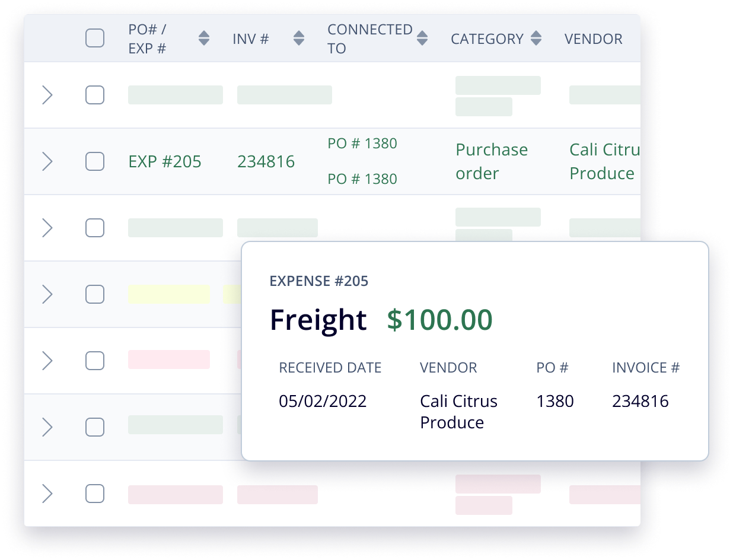The width and height of the screenshot is (733, 560).
Task: Check the checkbox on the first row
Action: (95, 95)
